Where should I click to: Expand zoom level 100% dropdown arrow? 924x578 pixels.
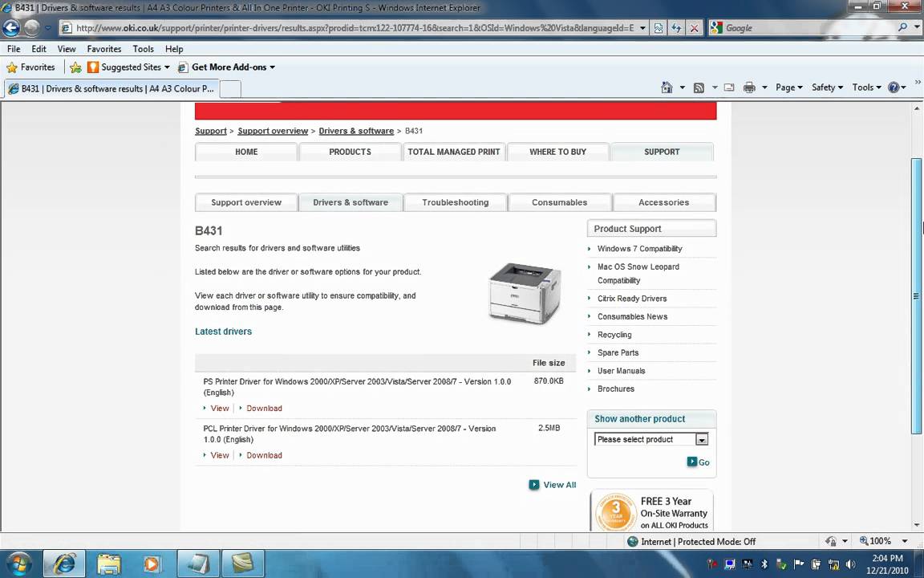tap(905, 541)
